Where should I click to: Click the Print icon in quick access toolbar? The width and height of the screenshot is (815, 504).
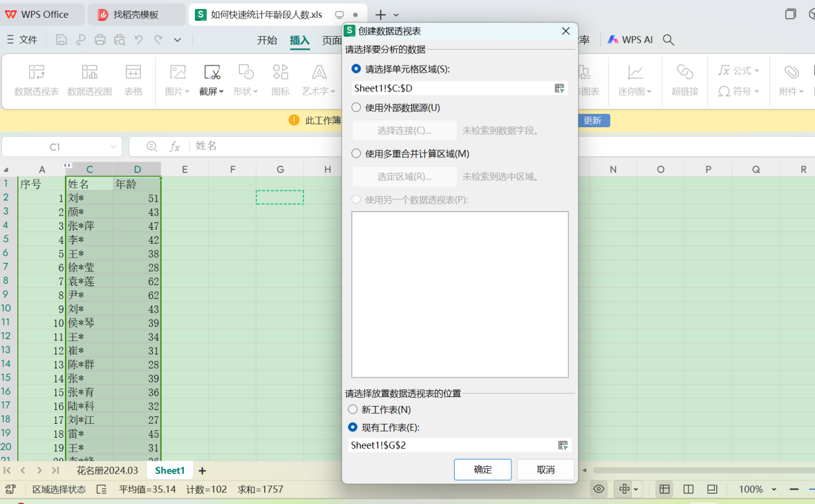[x=100, y=39]
